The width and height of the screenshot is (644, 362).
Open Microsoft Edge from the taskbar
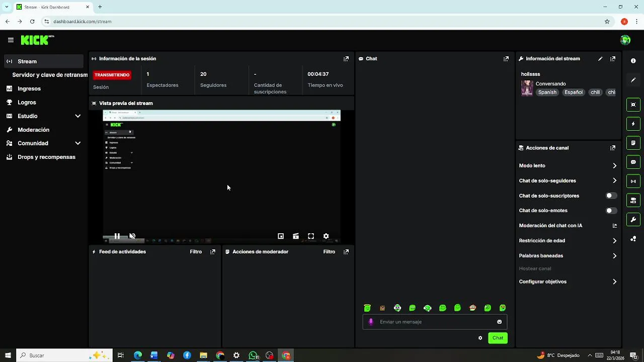click(137, 355)
